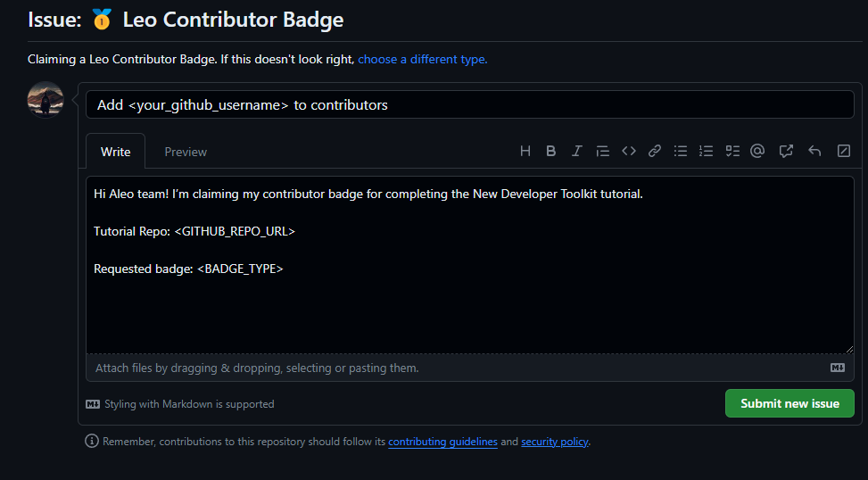The width and height of the screenshot is (868, 480).
Task: Click the 'Hi Aleo team!' line
Action: (x=368, y=194)
